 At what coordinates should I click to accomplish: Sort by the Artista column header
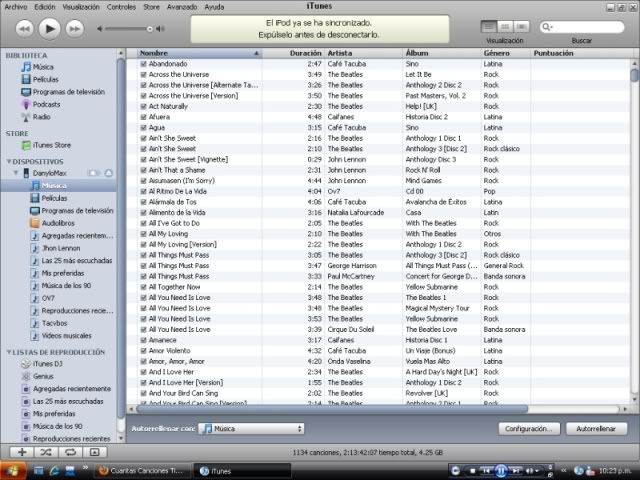coord(363,53)
